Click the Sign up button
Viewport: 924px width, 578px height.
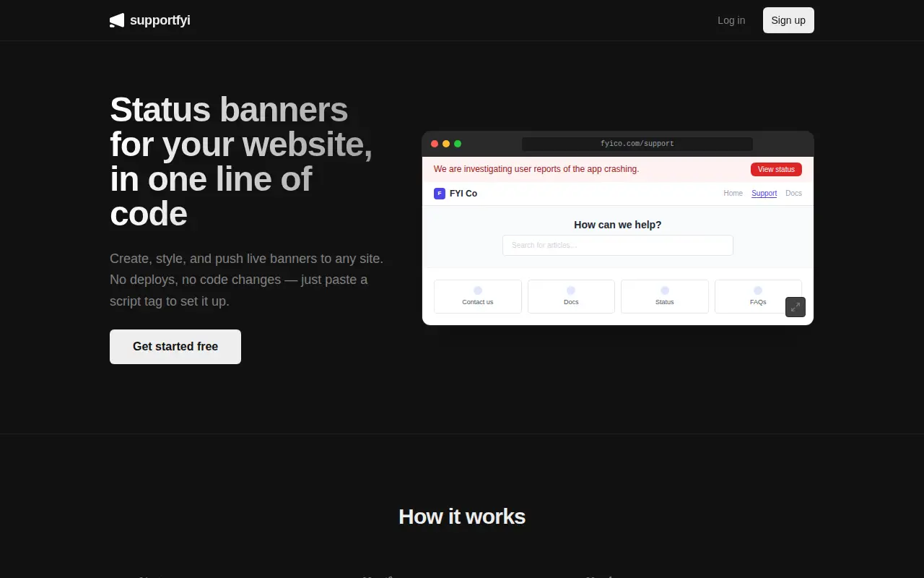click(788, 20)
